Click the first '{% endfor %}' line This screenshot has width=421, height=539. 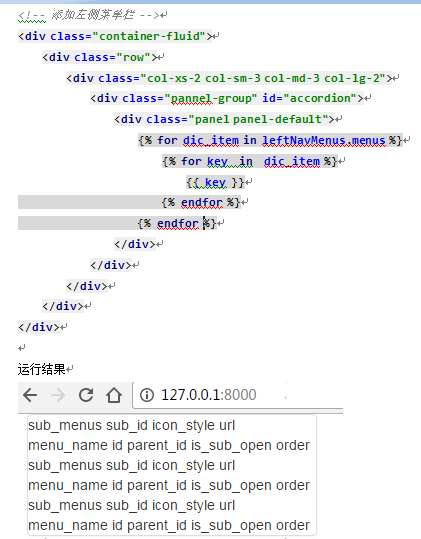pos(201,203)
